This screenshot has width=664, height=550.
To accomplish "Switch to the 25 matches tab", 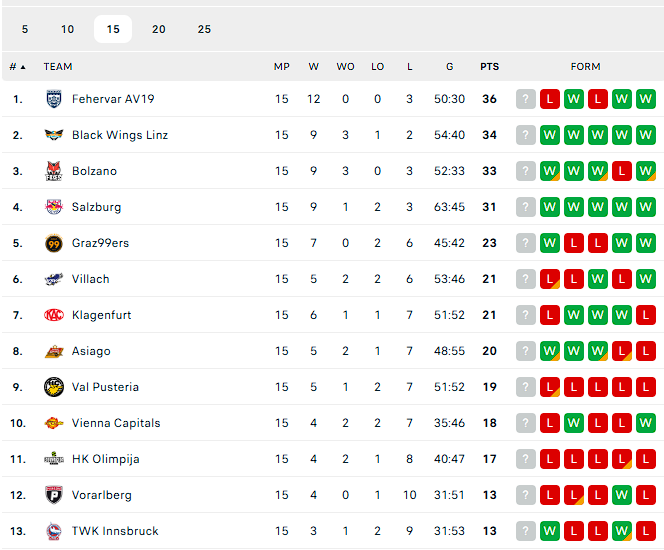I will coord(204,29).
